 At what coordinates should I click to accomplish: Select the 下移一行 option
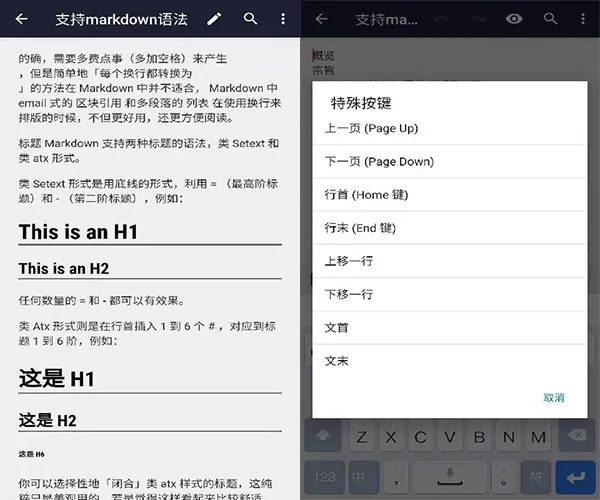coord(450,295)
